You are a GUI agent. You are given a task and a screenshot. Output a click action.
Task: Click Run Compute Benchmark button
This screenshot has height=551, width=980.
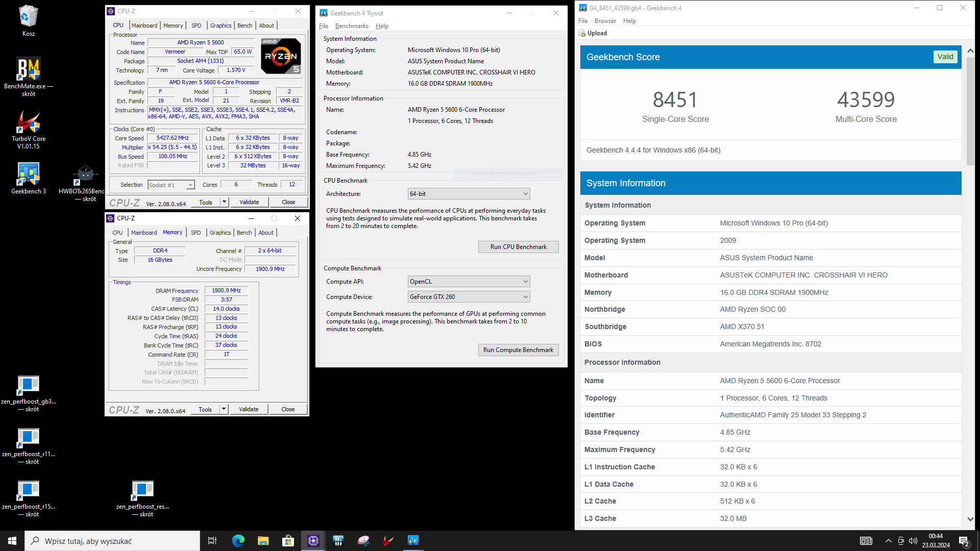point(519,350)
